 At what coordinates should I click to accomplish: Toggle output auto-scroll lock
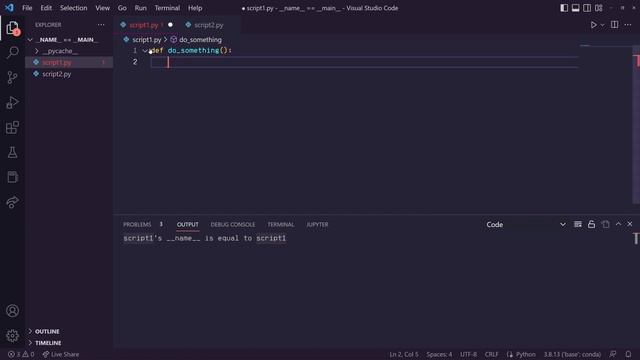click(x=591, y=224)
